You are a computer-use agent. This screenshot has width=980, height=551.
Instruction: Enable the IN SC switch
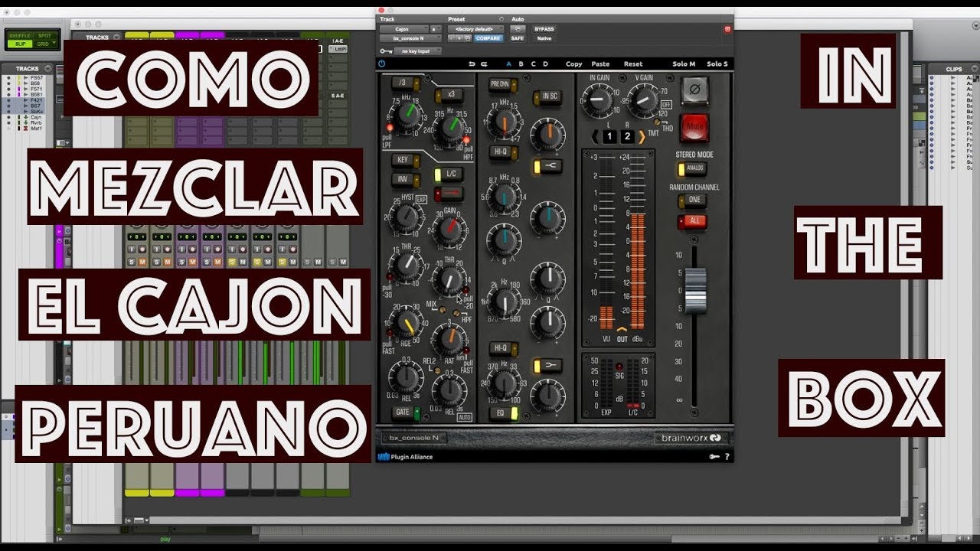(x=547, y=96)
